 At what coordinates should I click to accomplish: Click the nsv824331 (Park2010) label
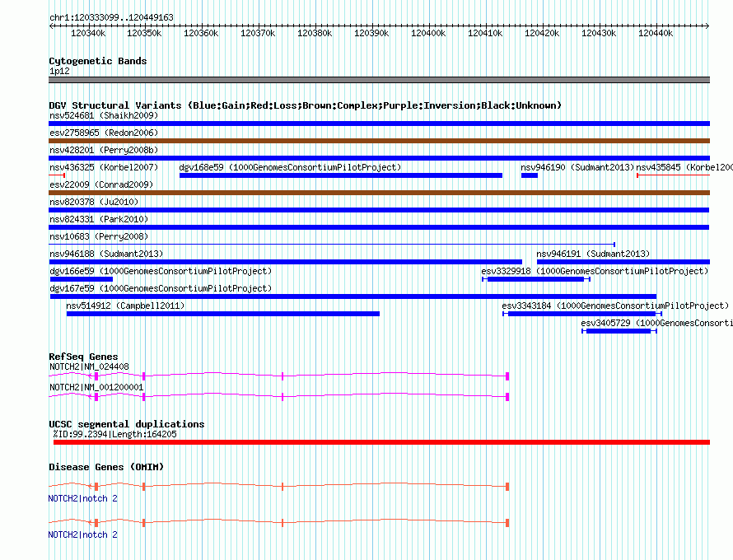[99, 219]
